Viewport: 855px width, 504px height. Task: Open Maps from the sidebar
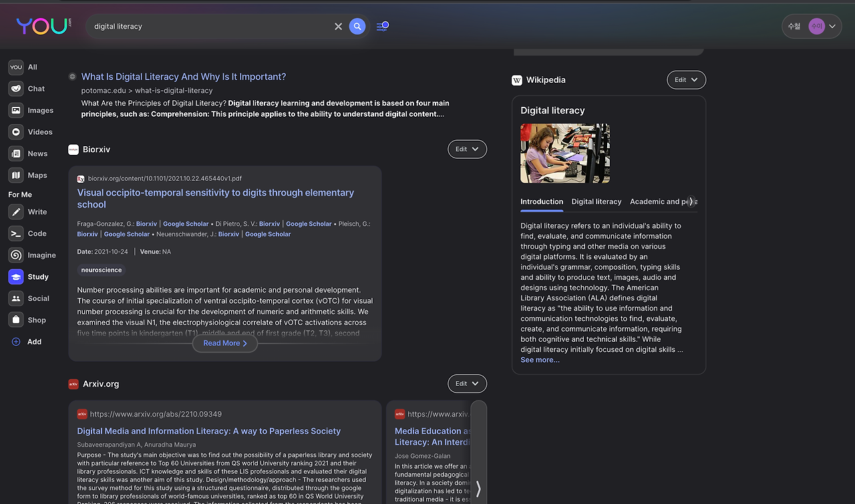click(x=28, y=176)
